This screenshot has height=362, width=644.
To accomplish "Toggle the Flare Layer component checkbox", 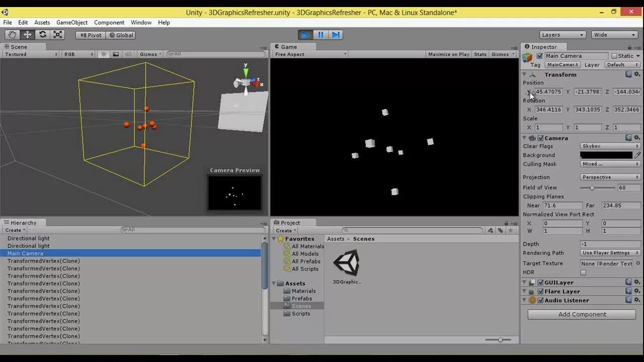I will (x=540, y=291).
